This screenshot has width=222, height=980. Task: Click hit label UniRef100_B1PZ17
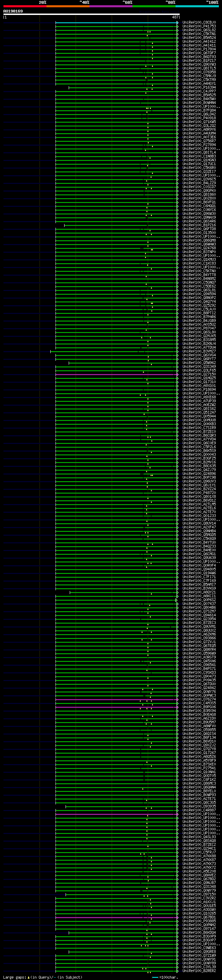tap(199, 61)
